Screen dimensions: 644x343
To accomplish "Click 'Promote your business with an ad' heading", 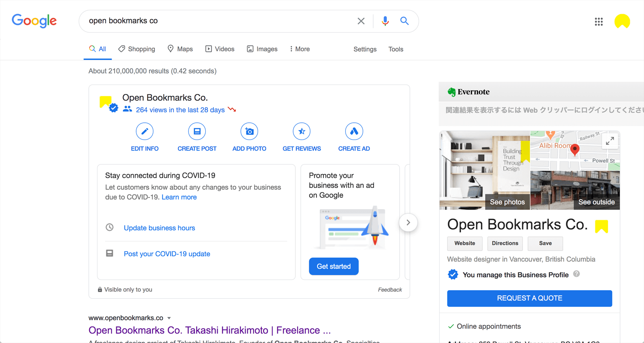I will coord(342,185).
